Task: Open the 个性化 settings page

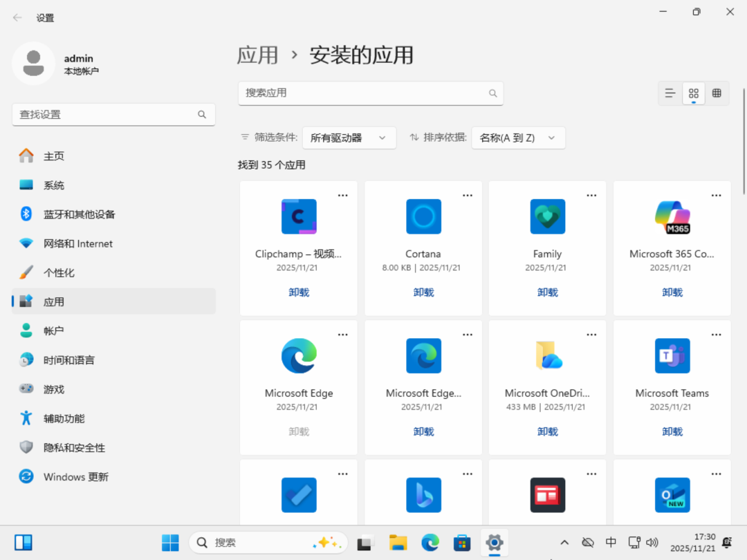Action: [114, 272]
